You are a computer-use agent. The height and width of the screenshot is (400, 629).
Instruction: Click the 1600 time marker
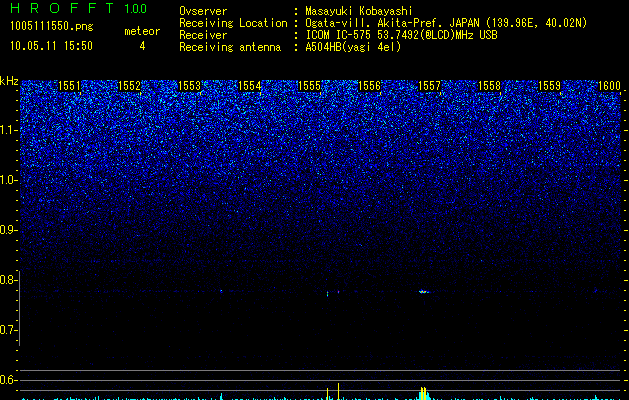click(x=609, y=86)
